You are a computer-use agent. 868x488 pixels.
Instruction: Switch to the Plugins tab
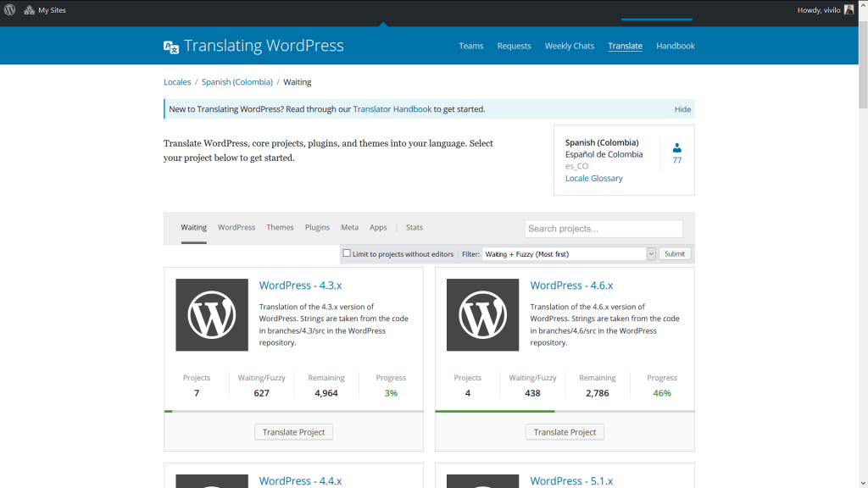(317, 227)
